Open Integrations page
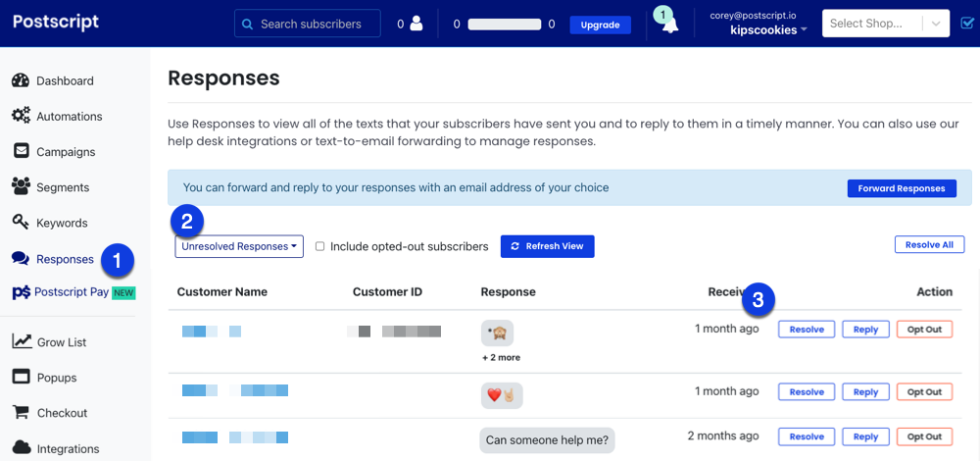This screenshot has width=980, height=461. (69, 448)
